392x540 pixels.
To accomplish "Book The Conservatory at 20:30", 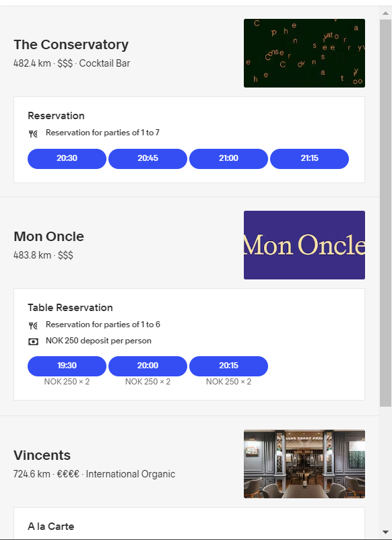I will pyautogui.click(x=67, y=159).
